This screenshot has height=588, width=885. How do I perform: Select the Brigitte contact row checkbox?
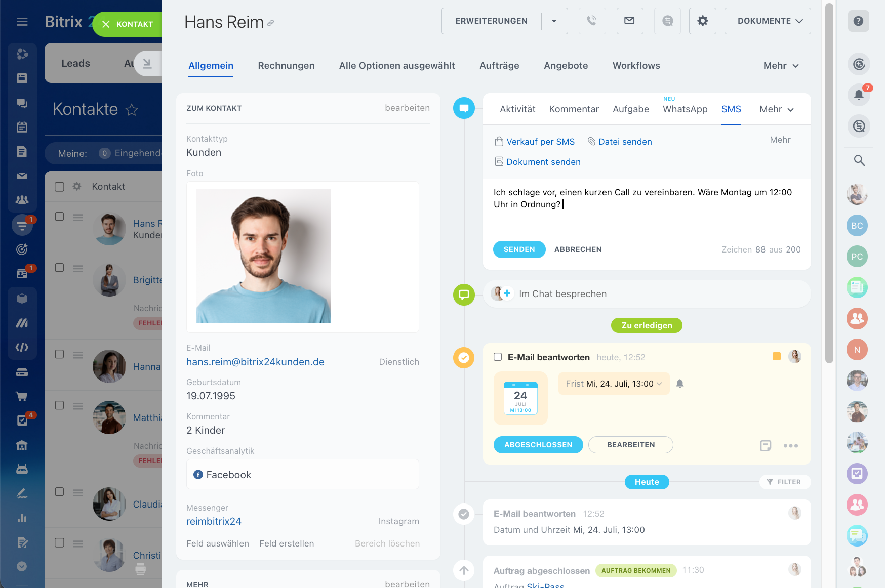(x=59, y=268)
